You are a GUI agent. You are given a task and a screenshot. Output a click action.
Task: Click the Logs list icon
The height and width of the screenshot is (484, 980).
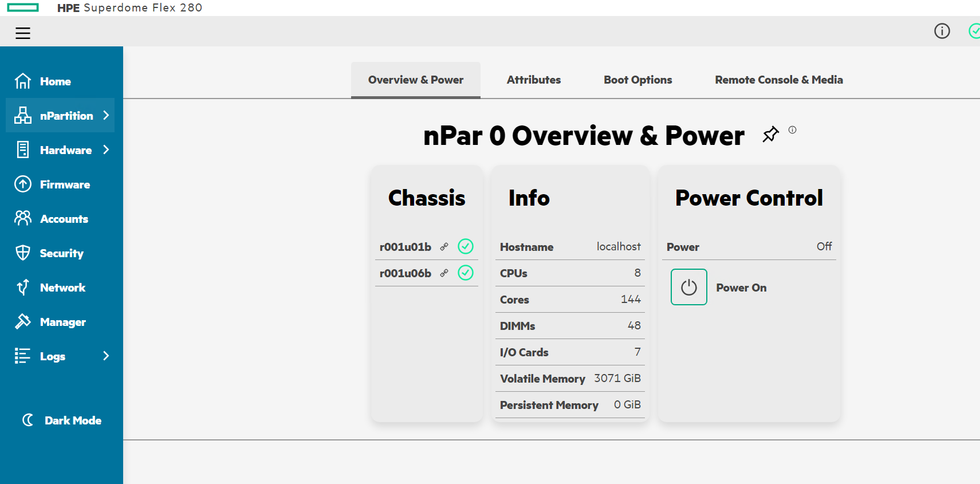22,356
